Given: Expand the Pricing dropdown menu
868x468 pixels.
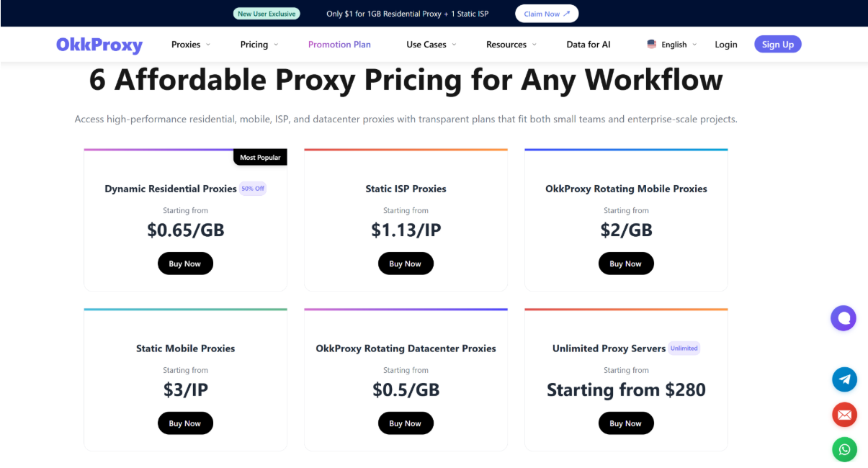Looking at the screenshot, I should (259, 45).
